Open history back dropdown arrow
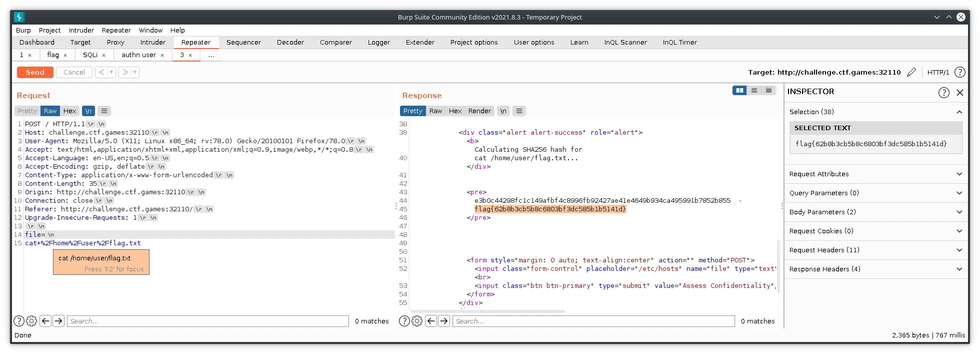 tap(111, 72)
